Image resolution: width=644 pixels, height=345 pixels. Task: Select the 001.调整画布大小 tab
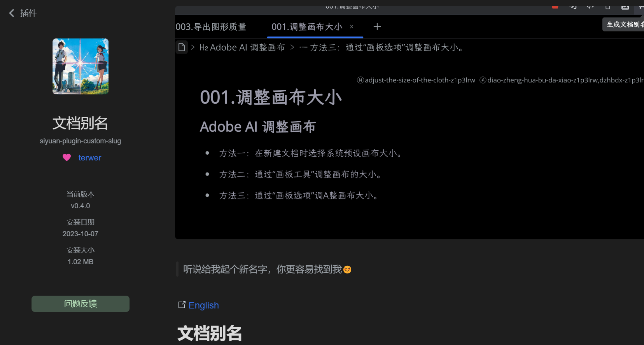click(x=306, y=27)
